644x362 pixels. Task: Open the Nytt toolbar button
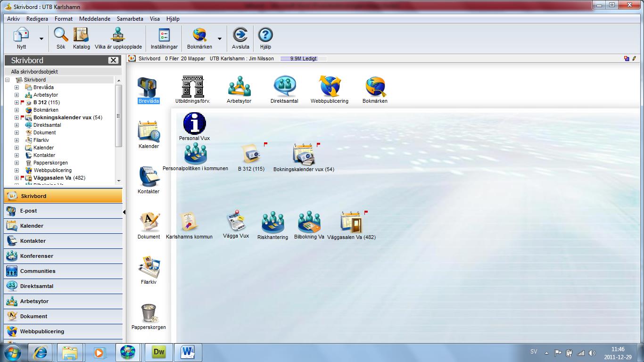22,38
